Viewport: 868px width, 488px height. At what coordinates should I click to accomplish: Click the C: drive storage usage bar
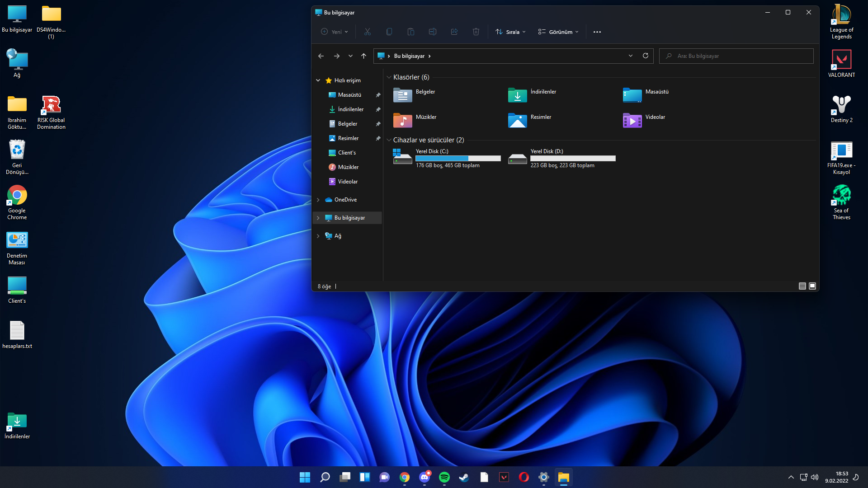458,159
